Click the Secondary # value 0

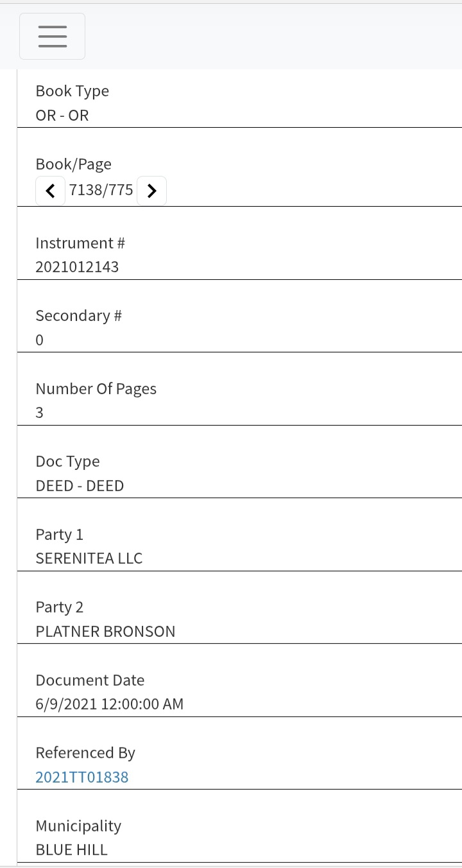tap(40, 340)
